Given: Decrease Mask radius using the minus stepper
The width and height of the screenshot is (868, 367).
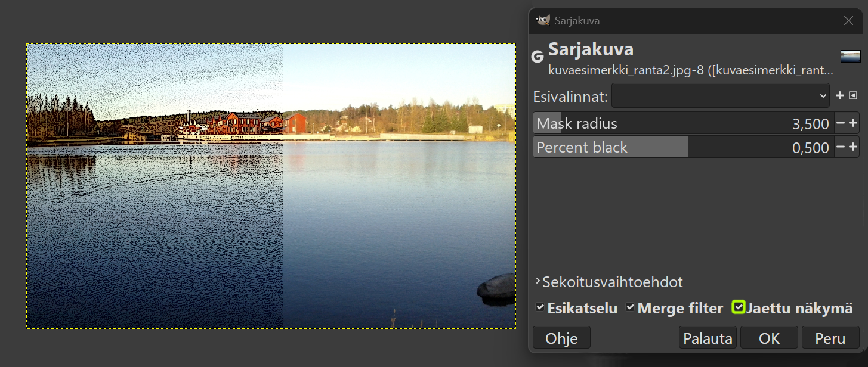Looking at the screenshot, I should 841,123.
